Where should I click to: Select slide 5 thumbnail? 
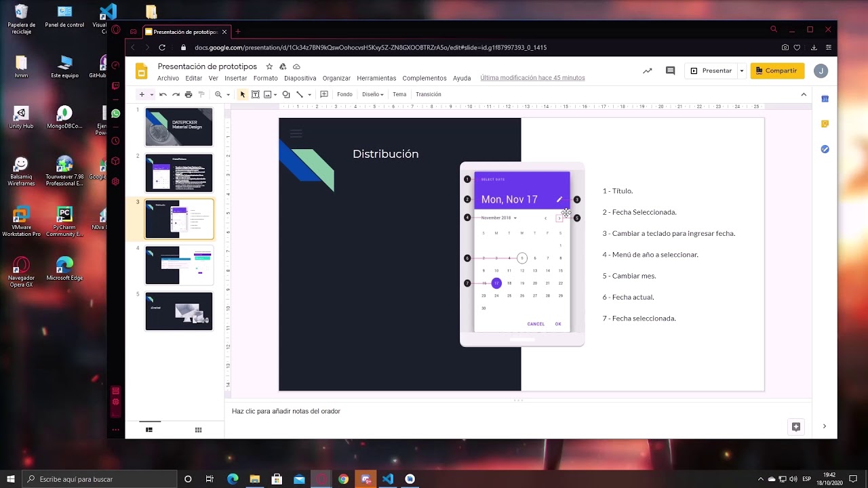(179, 311)
